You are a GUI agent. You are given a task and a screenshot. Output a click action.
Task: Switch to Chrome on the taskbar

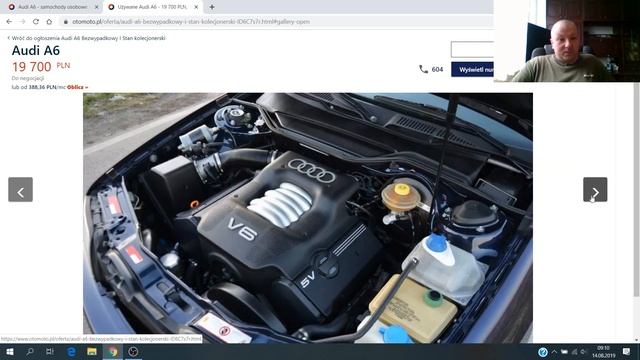(113, 351)
